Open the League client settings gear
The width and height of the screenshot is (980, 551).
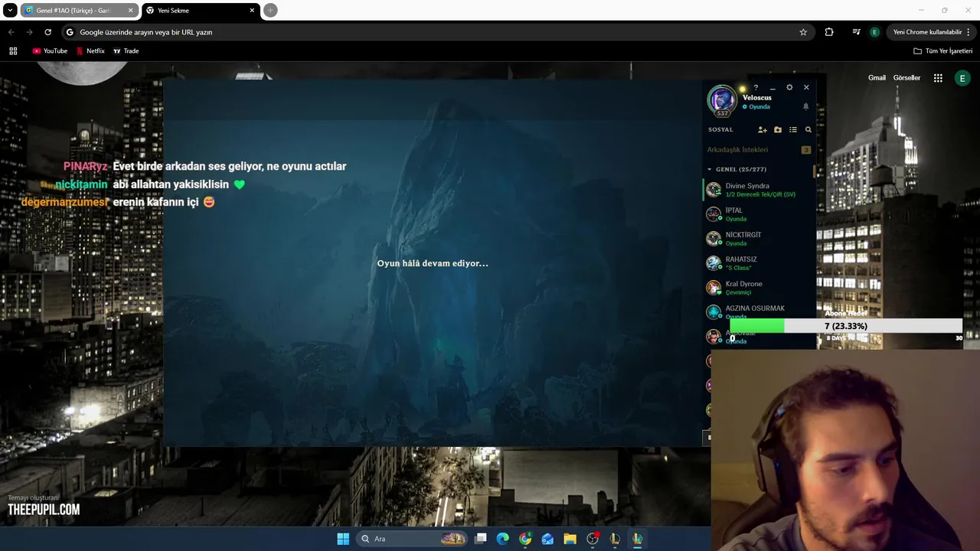click(789, 87)
